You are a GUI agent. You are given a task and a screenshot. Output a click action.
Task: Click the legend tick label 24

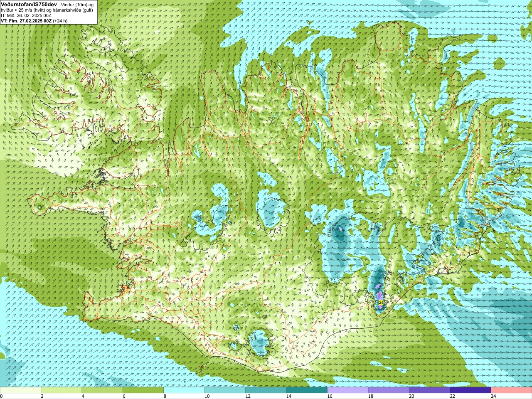[x=493, y=396]
